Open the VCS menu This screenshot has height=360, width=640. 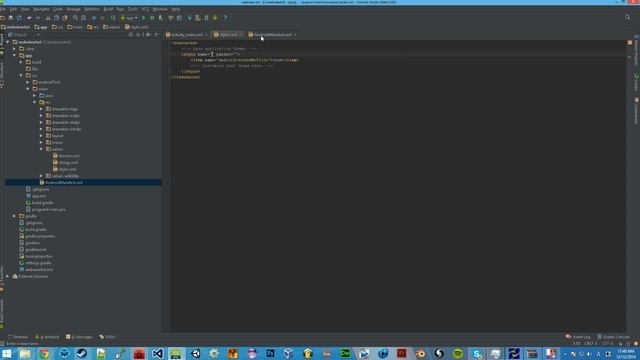145,9
